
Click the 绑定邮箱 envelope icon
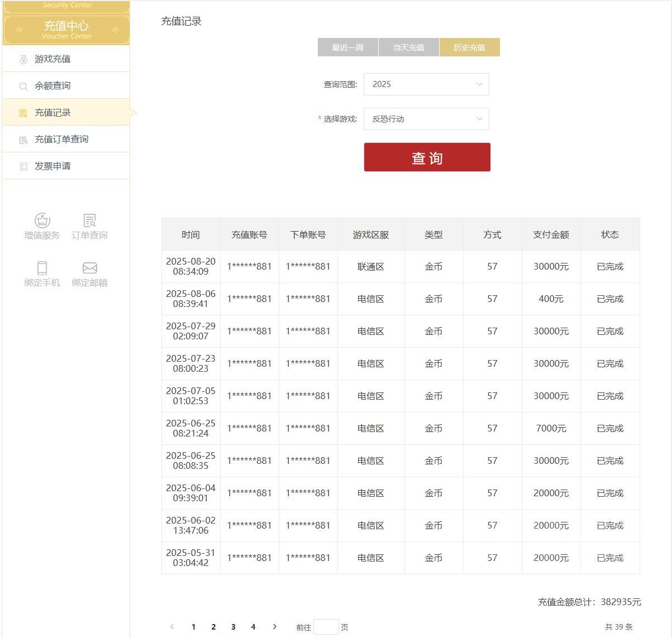pos(89,268)
